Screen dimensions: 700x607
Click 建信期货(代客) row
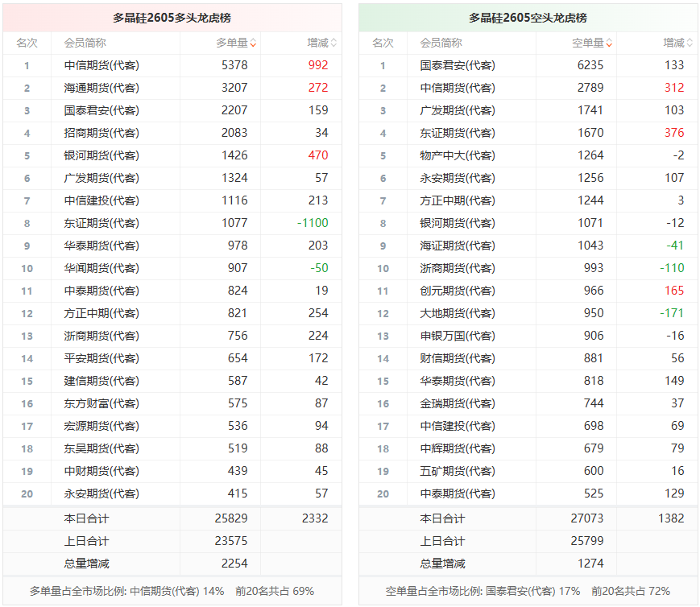[x=172, y=381]
